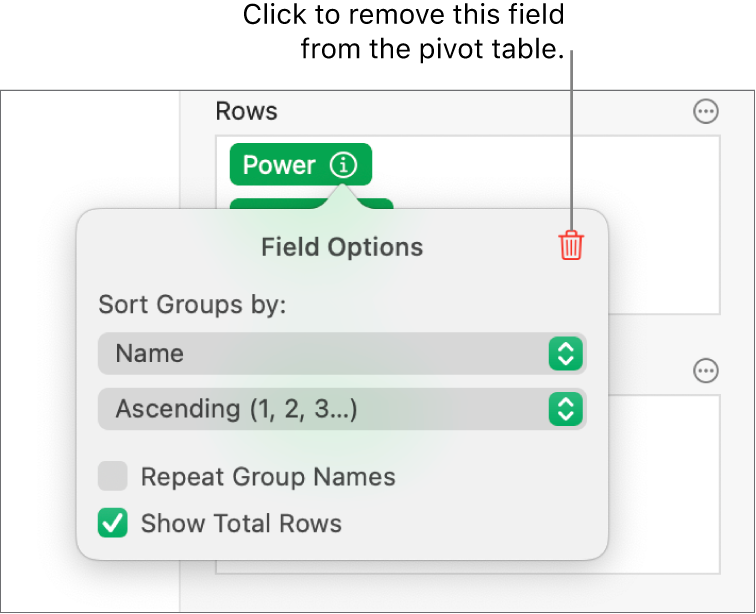This screenshot has width=756, height=614.
Task: Uncheck the Show Total Rows checkbox
Action: (113, 523)
